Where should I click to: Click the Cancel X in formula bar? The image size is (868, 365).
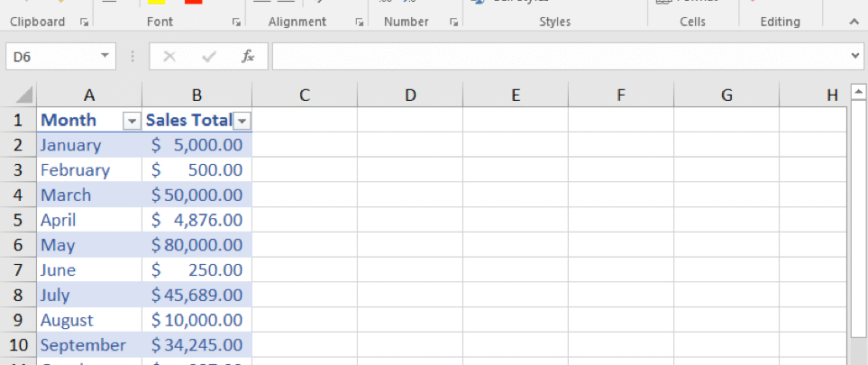point(169,56)
